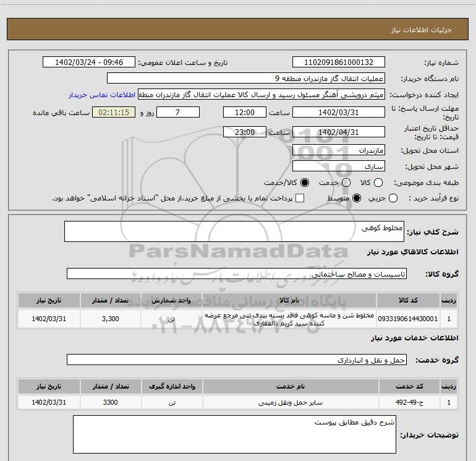Click the deadline hour field 12:00
The image size is (476, 461).
click(x=245, y=112)
